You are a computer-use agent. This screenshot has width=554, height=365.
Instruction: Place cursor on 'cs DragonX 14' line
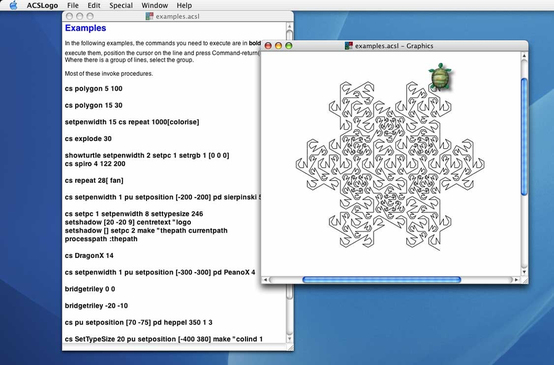coord(89,255)
